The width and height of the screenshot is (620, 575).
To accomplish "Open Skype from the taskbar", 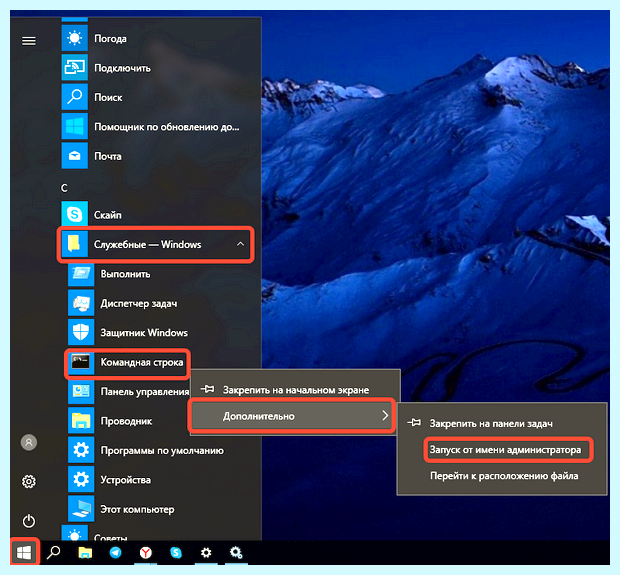I will [x=176, y=552].
